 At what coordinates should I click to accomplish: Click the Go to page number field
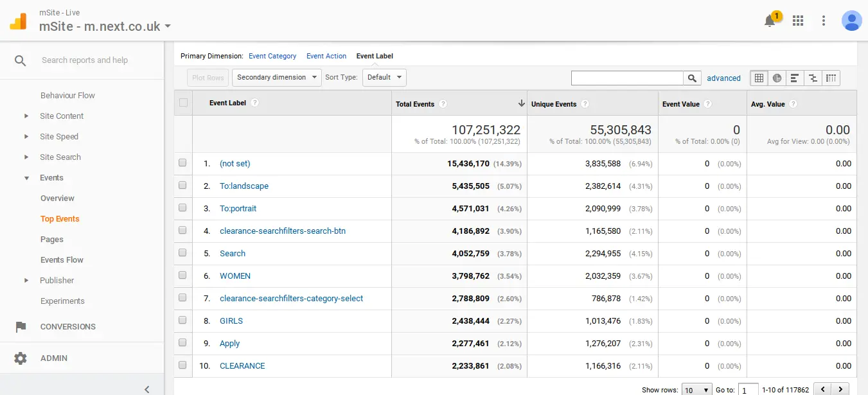point(748,390)
